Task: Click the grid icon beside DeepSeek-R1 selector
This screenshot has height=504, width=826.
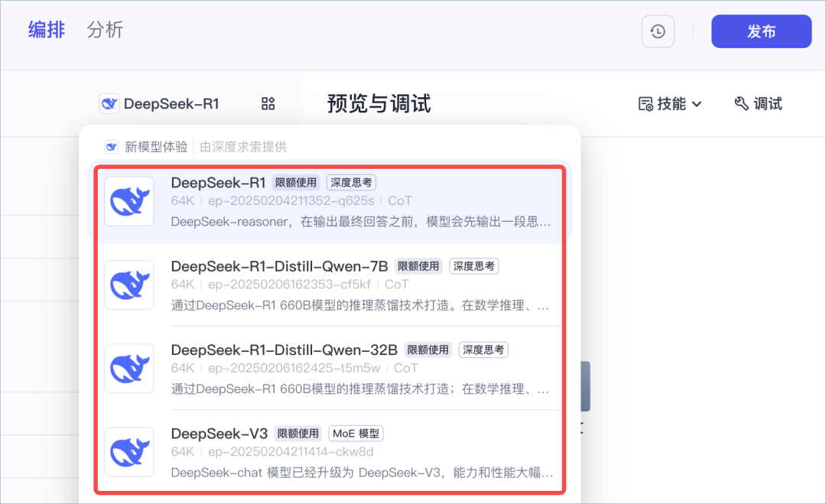Action: pos(268,103)
